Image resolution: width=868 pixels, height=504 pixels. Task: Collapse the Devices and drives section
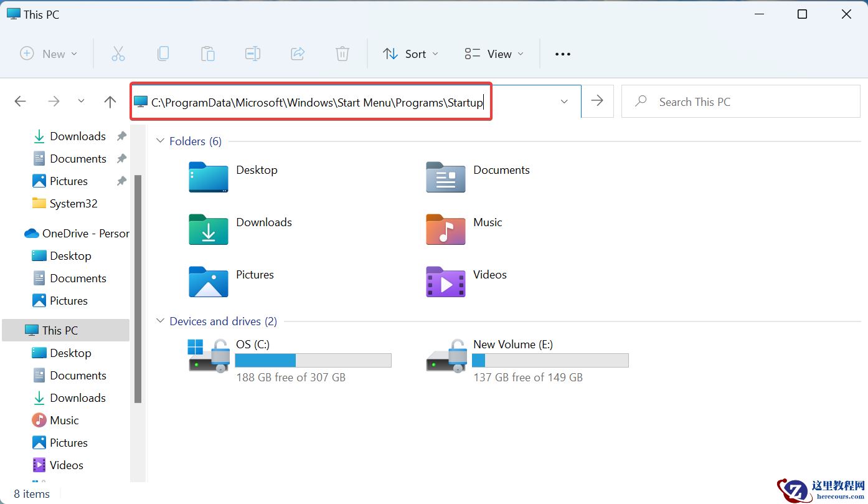(160, 321)
